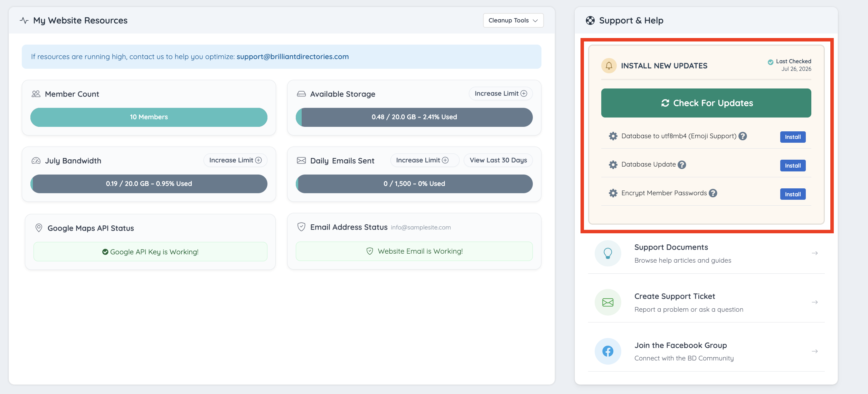Click the Google Maps pin icon
Viewport: 868px width, 394px height.
click(39, 228)
